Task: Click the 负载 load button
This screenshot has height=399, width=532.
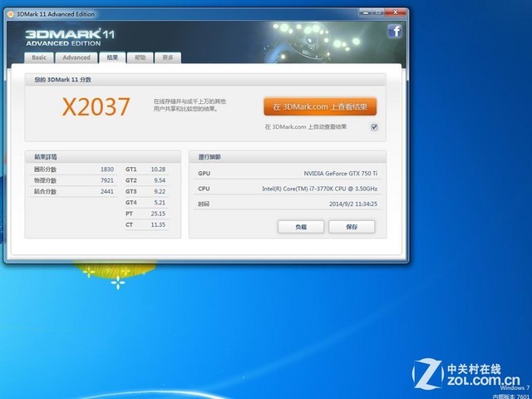Action: (301, 227)
